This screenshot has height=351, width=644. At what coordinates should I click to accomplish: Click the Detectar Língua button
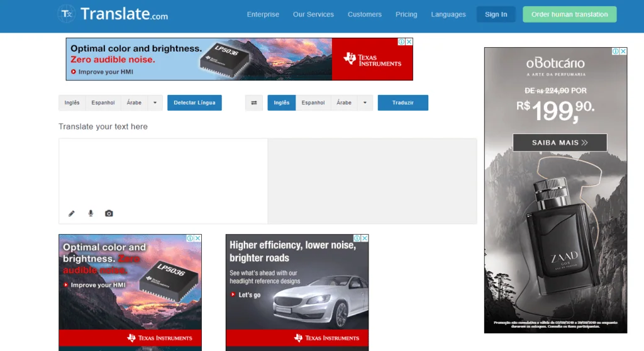pyautogui.click(x=194, y=103)
